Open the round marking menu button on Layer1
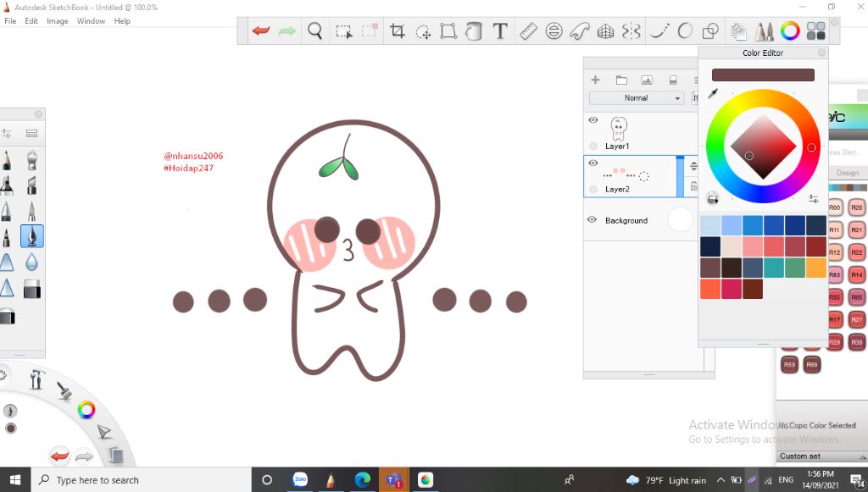The width and height of the screenshot is (868, 492). pos(593,146)
